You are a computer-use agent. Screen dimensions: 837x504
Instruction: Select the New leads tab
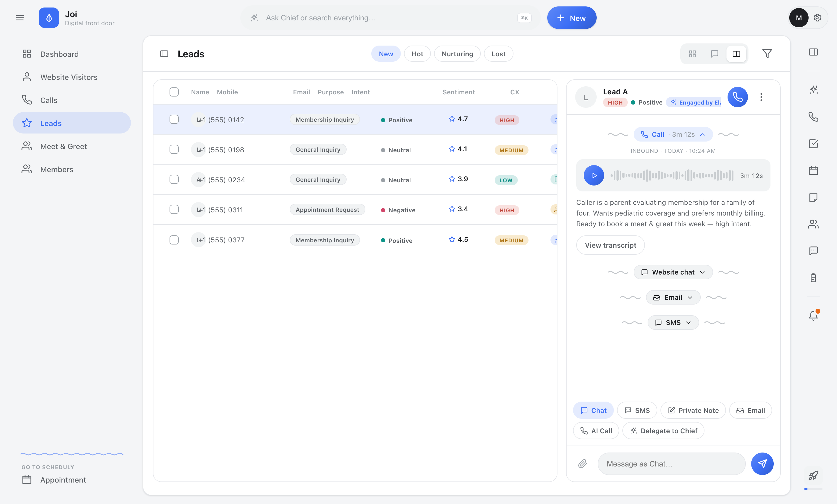tap(386, 54)
